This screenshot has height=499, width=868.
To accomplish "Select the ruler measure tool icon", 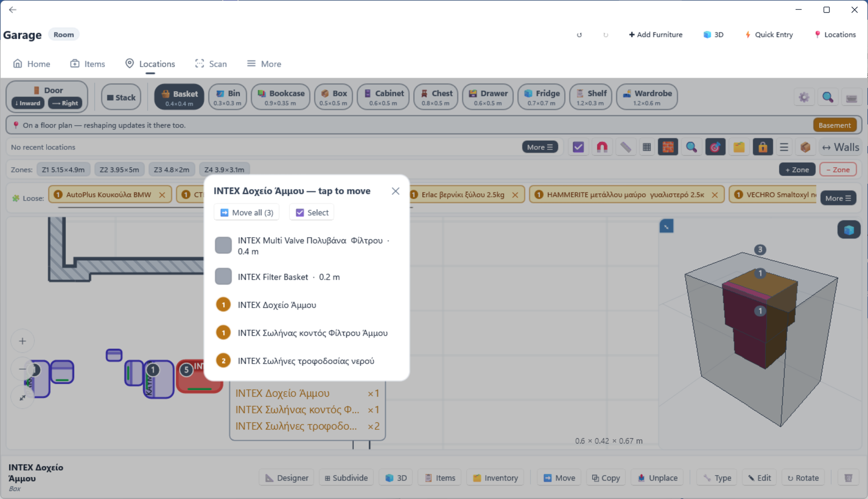I will [625, 147].
